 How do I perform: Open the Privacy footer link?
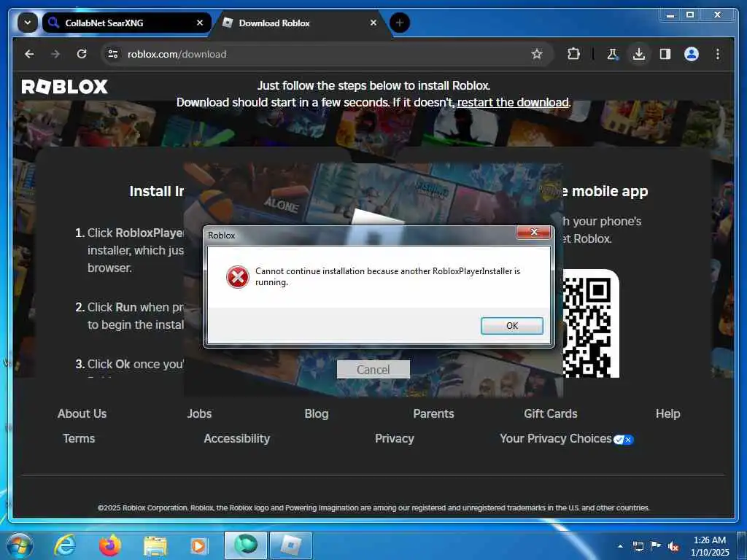click(x=395, y=438)
